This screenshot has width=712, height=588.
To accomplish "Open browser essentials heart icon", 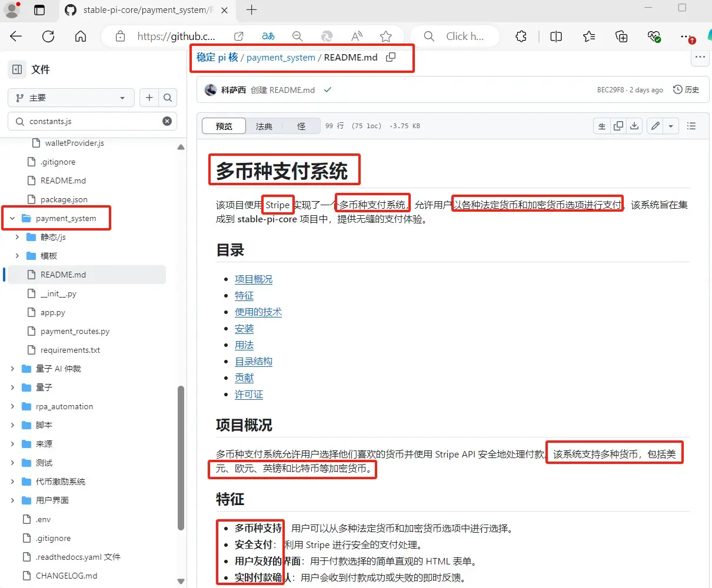I will (x=654, y=36).
